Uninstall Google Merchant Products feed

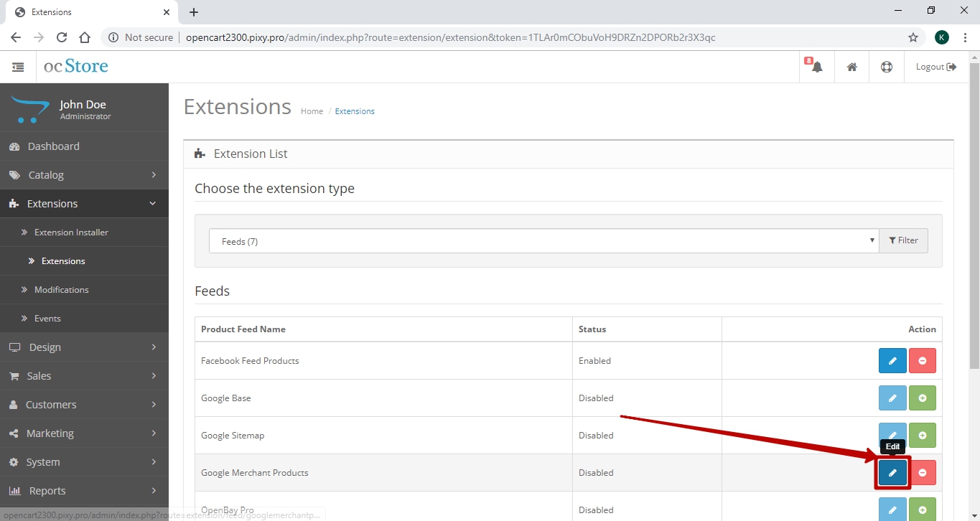[x=923, y=473]
